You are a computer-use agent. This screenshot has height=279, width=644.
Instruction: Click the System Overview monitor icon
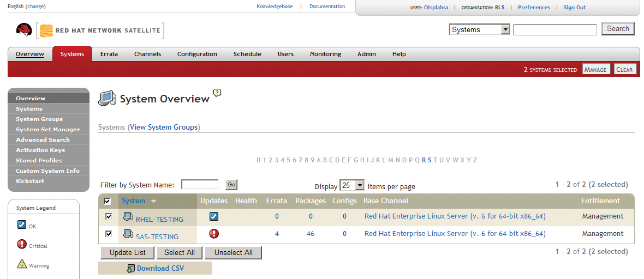(107, 99)
